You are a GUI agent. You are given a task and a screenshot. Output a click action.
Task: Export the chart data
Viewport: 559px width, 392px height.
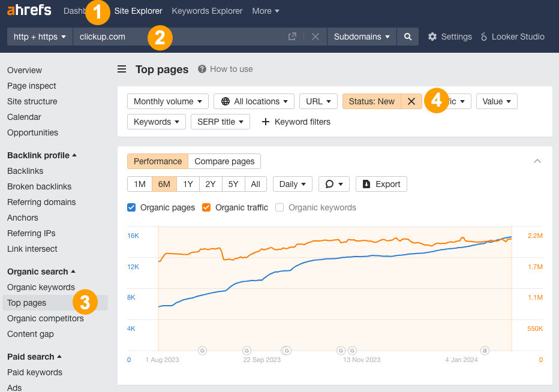pos(381,183)
